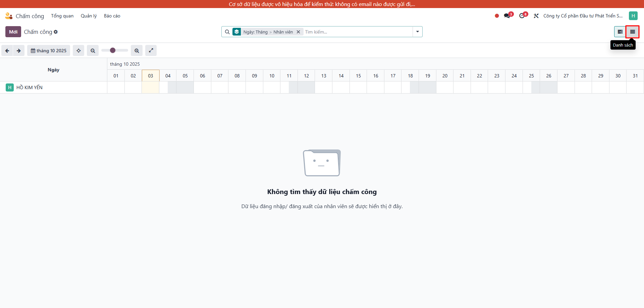Switch to the Gantt view
This screenshot has width=644, height=308.
[x=620, y=32]
